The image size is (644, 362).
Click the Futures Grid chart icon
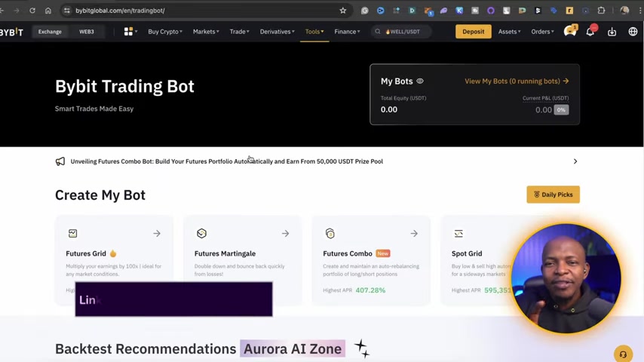72,233
